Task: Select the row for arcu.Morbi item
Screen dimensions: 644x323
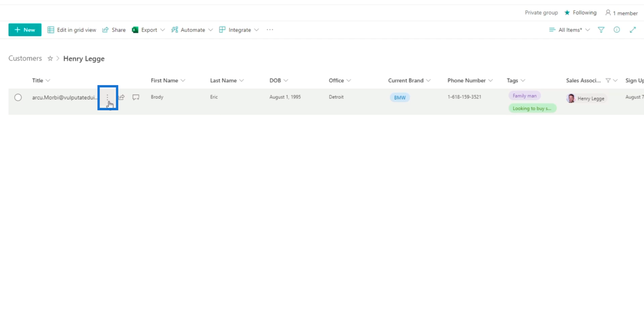Action: pyautogui.click(x=18, y=97)
